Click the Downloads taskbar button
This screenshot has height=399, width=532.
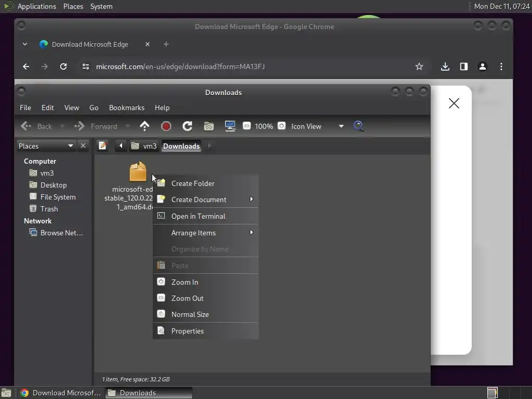click(149, 393)
